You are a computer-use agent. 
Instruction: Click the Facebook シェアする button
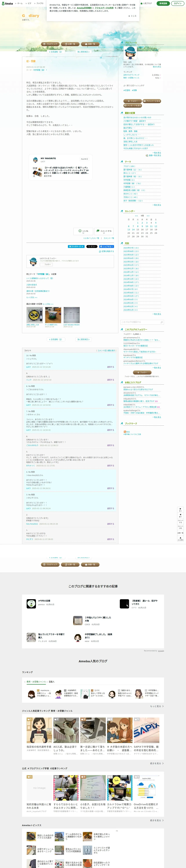pos(106,246)
